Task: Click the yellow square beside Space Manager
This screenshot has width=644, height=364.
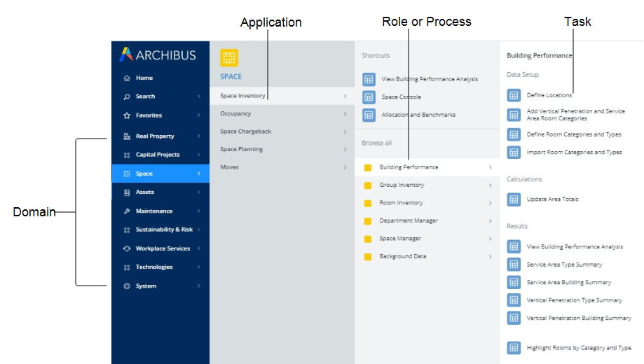Action: 368,239
